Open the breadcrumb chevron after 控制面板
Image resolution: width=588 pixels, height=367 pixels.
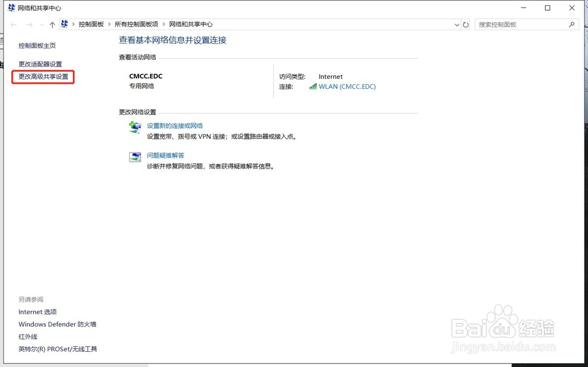click(108, 25)
